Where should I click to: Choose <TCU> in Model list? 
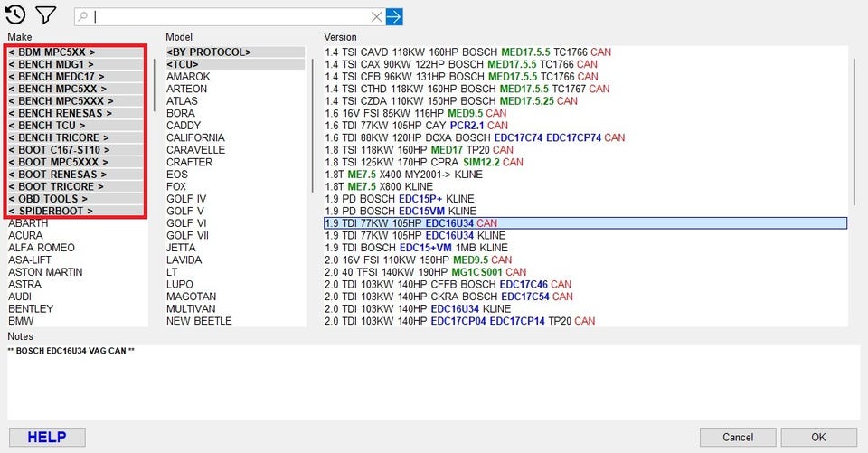tap(235, 64)
